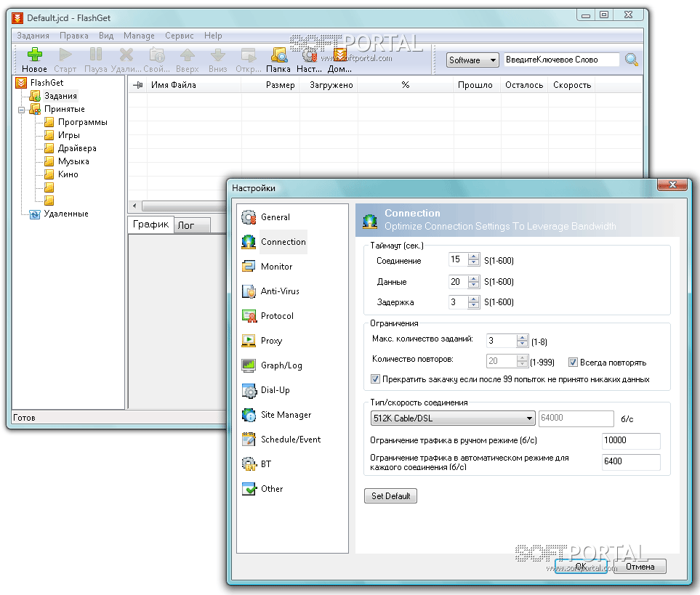Toggle Прекратить закачку после 99 попыток checkbox
Viewport: 700px width, 595px height.
pyautogui.click(x=375, y=379)
